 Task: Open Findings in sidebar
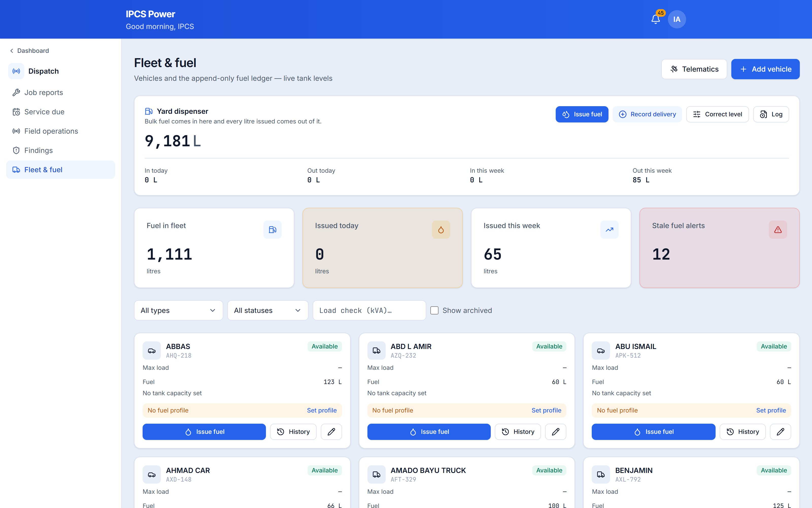click(60, 150)
